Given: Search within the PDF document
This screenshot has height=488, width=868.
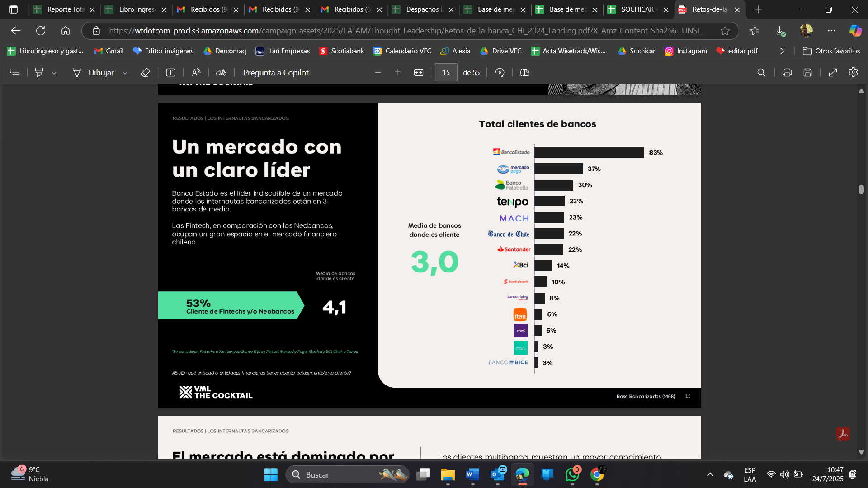Looking at the screenshot, I should (x=761, y=72).
